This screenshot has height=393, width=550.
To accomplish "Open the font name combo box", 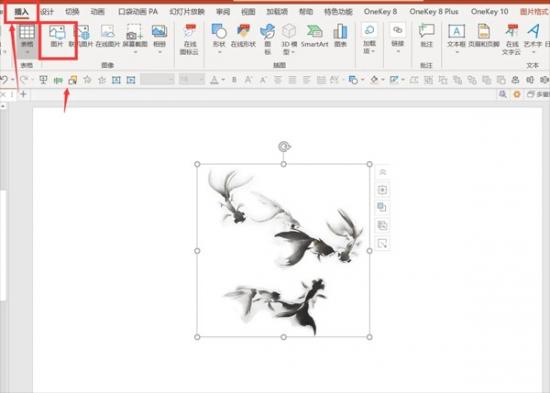I will click(157, 80).
